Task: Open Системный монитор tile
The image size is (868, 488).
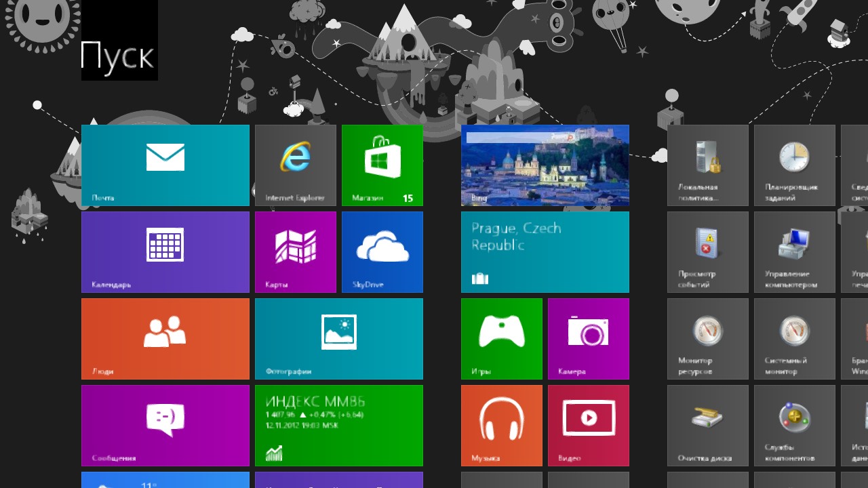Action: [795, 339]
